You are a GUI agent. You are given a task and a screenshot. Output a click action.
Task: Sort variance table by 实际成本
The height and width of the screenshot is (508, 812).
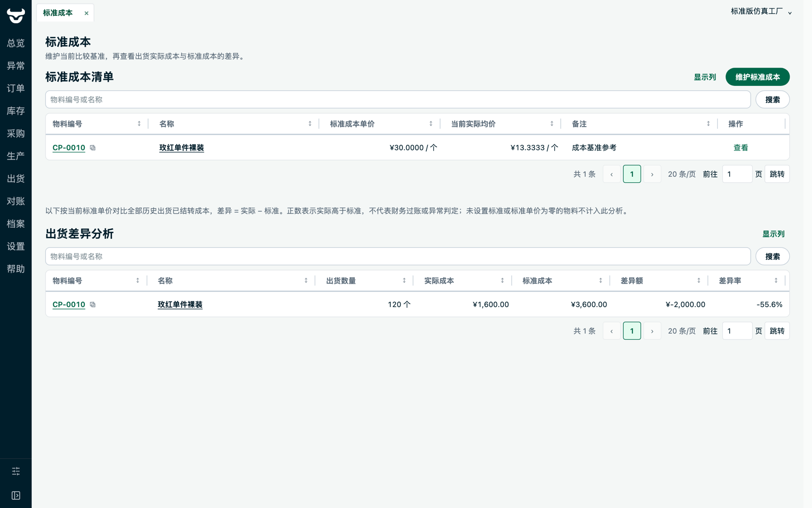pos(502,281)
